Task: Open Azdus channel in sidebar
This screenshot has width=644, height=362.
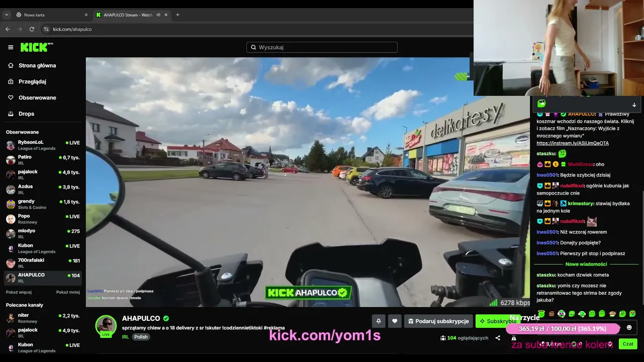Action: pyautogui.click(x=42, y=190)
